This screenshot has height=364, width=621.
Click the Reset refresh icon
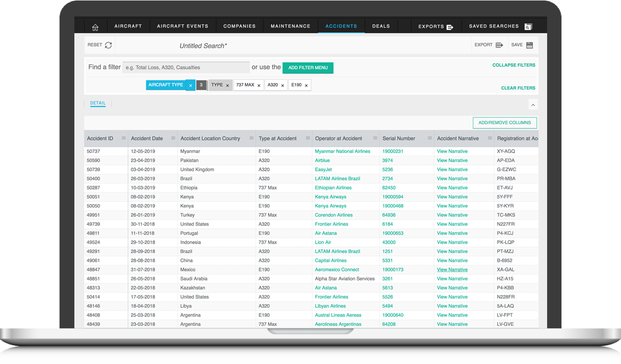(109, 45)
